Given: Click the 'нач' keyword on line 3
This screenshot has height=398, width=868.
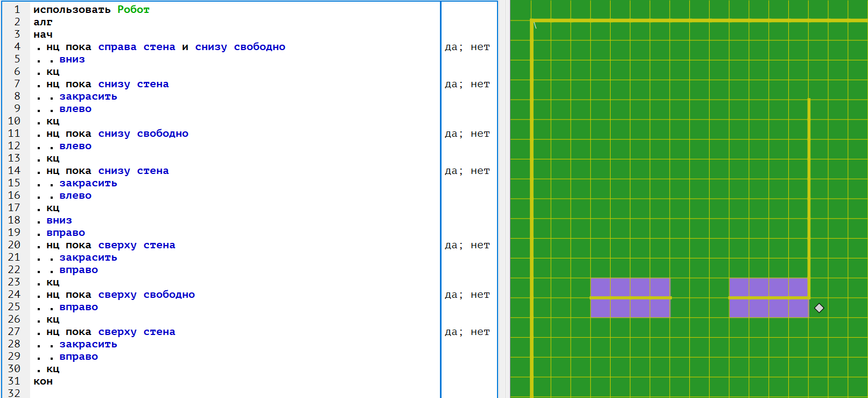Looking at the screenshot, I should [x=43, y=34].
